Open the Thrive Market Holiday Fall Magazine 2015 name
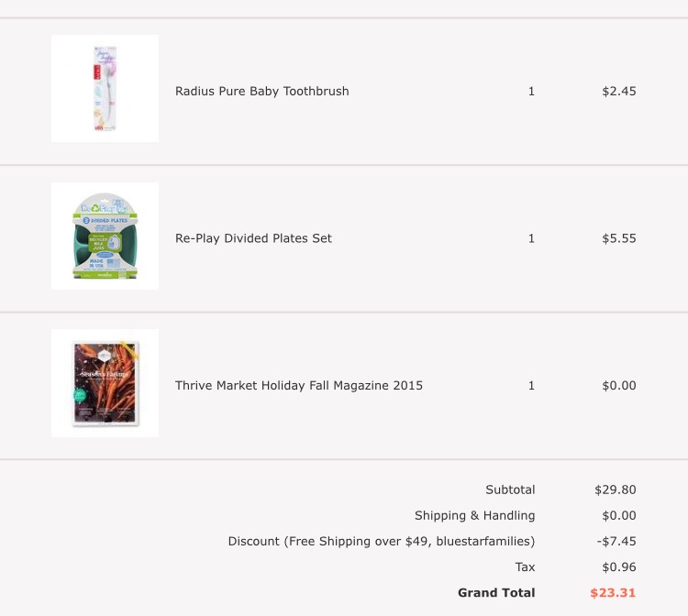688x616 pixels. 299,386
